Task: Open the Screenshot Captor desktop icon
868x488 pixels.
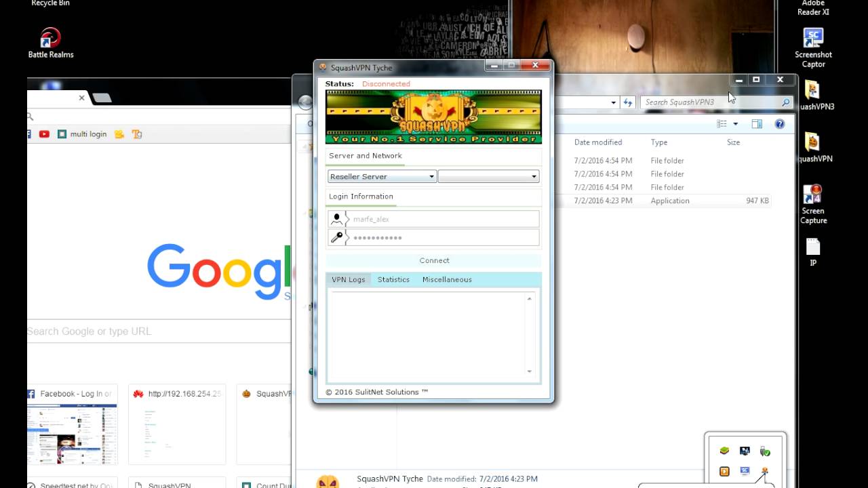Action: (813, 47)
